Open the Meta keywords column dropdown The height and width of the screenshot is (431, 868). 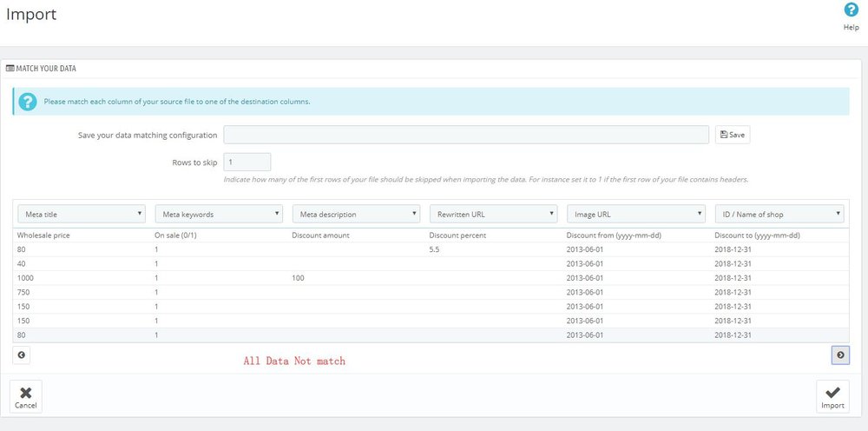[220, 214]
